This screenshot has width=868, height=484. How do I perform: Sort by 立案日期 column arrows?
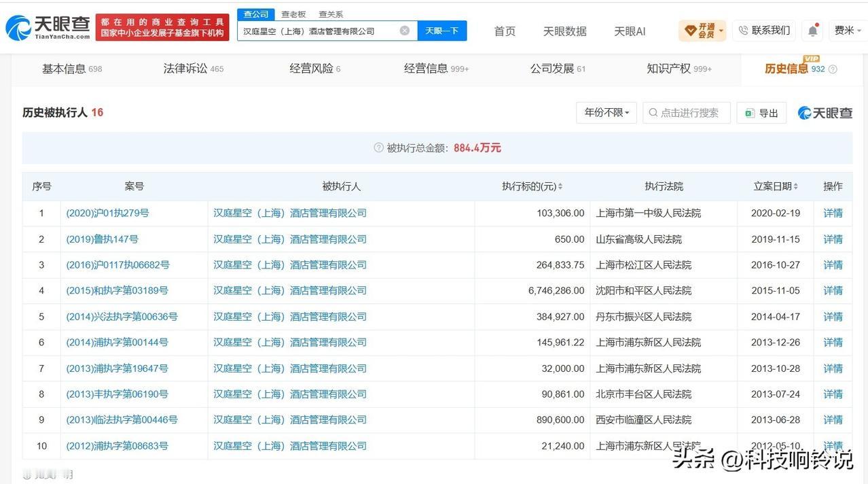[x=795, y=186]
